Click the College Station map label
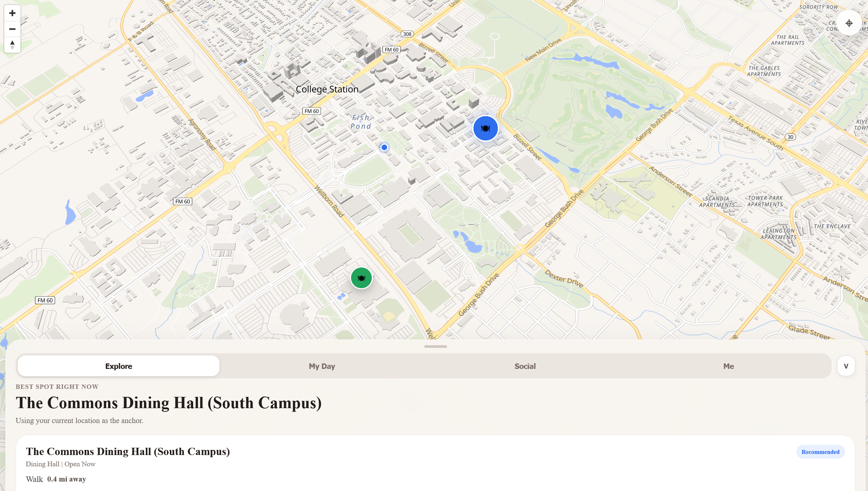 (x=327, y=89)
